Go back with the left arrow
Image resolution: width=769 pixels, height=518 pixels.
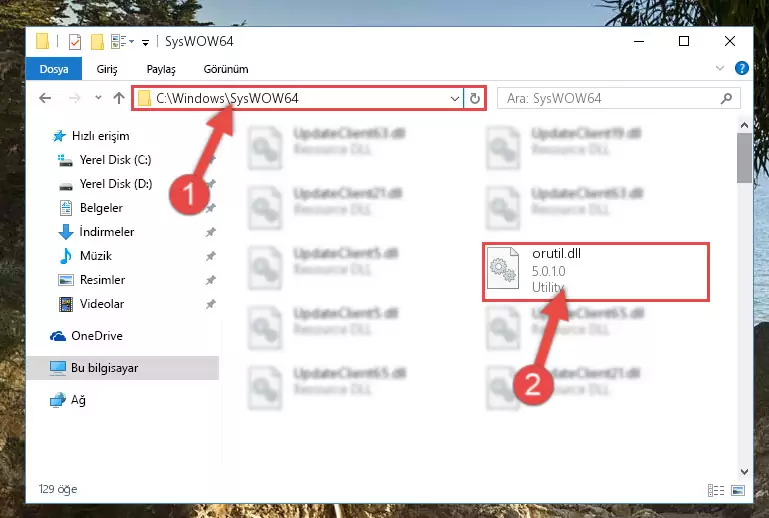45,98
